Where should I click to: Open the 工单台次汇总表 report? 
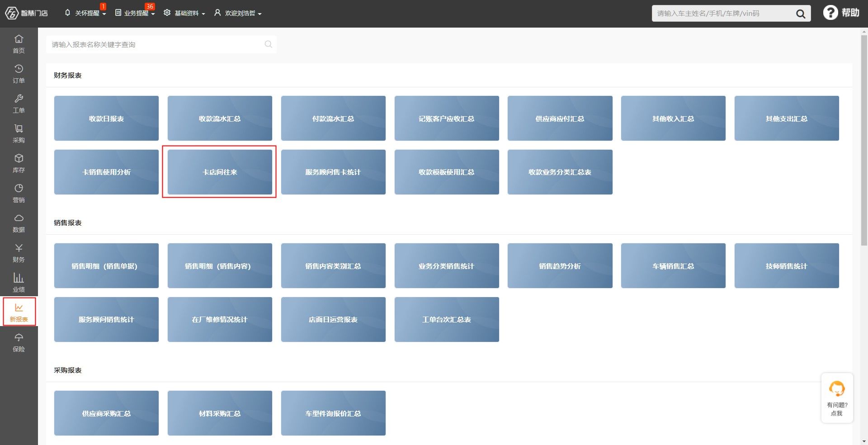tap(447, 319)
